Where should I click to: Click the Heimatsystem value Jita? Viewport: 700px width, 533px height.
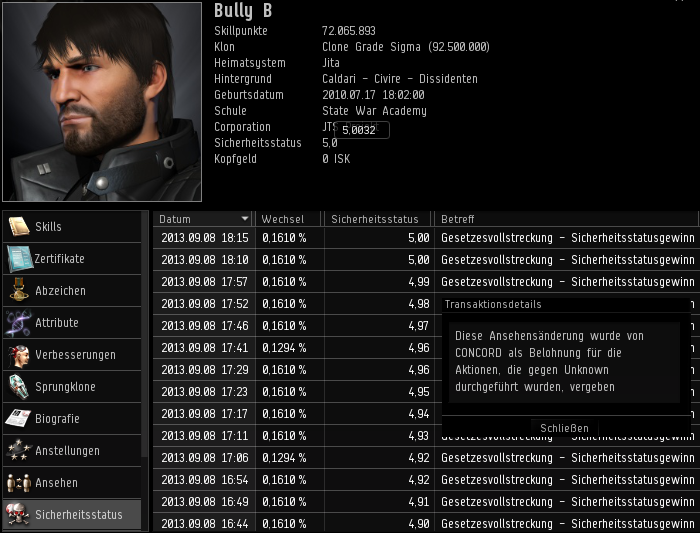click(331, 62)
